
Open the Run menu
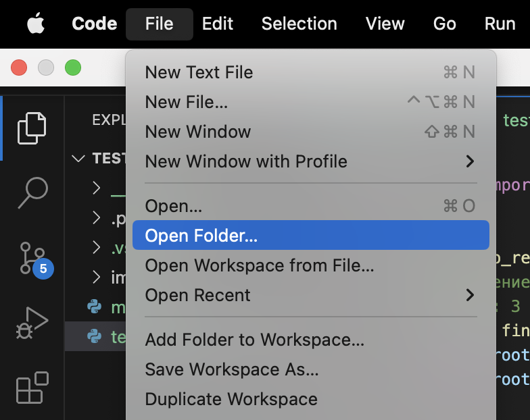tap(500, 24)
